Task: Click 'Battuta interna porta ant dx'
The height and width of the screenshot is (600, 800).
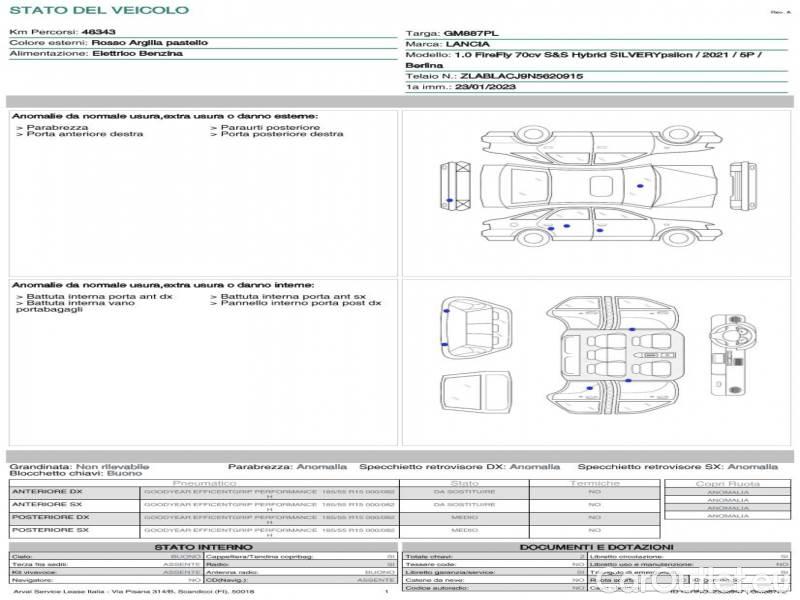Action: 94,296
